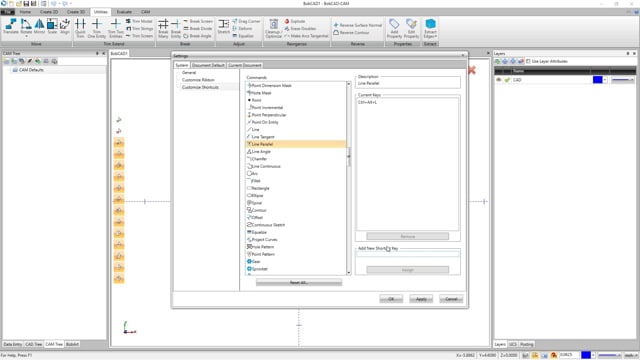Click the Add New Shortcut Key field
Screen dimensions: 640x360
407,254
